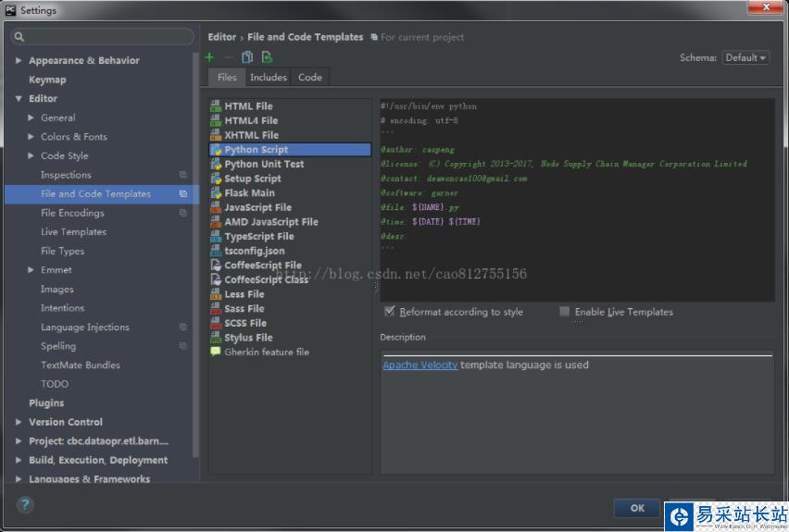This screenshot has height=532, width=789.
Task: Select the AMD JavaScript File template
Action: pos(290,222)
